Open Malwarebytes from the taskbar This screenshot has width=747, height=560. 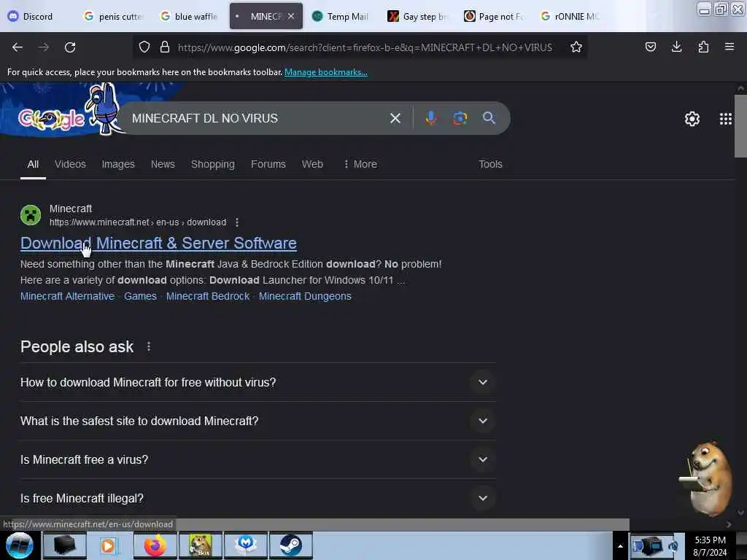click(x=246, y=545)
